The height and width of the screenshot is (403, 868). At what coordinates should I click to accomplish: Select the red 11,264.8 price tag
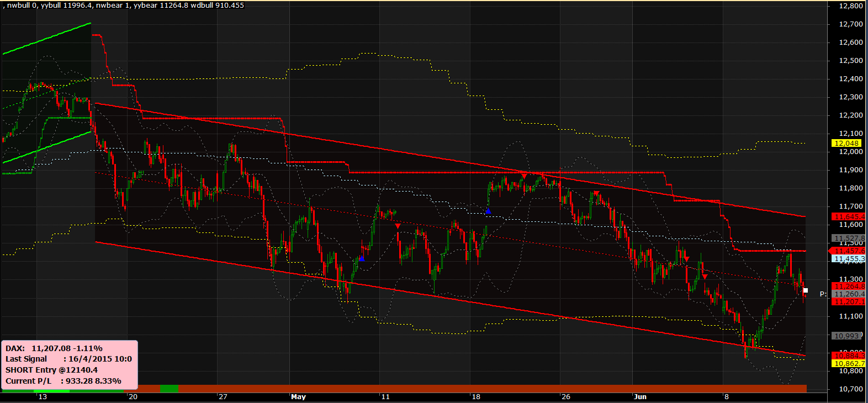(848, 287)
